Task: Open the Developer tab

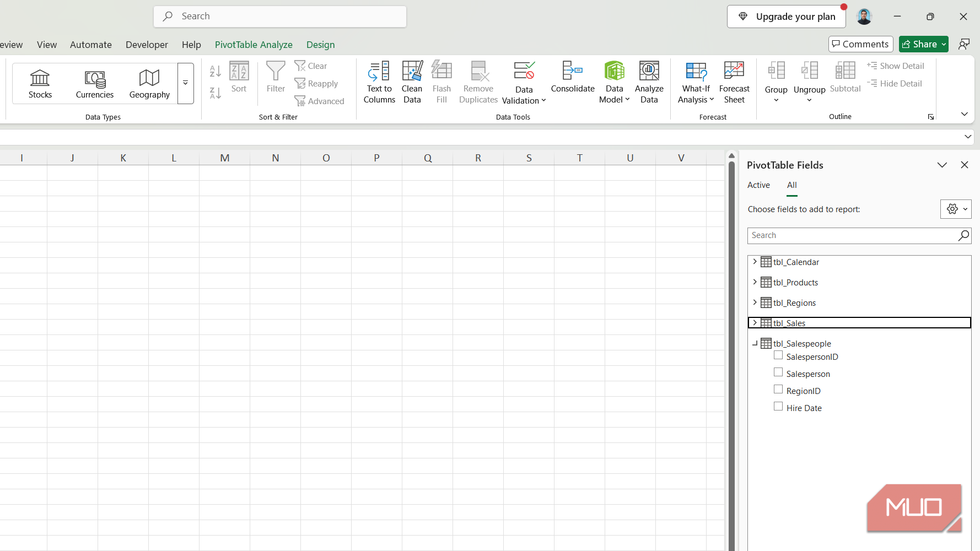Action: click(147, 45)
